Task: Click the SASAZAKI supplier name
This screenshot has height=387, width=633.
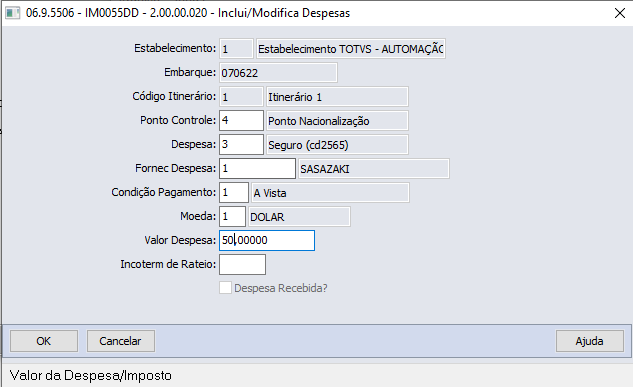Action: coord(374,168)
